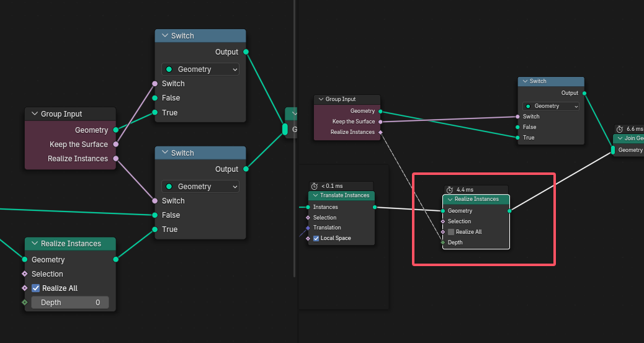The image size is (644, 343).
Task: Open Geometry type dropdown on lower left Switch
Action: tap(200, 187)
